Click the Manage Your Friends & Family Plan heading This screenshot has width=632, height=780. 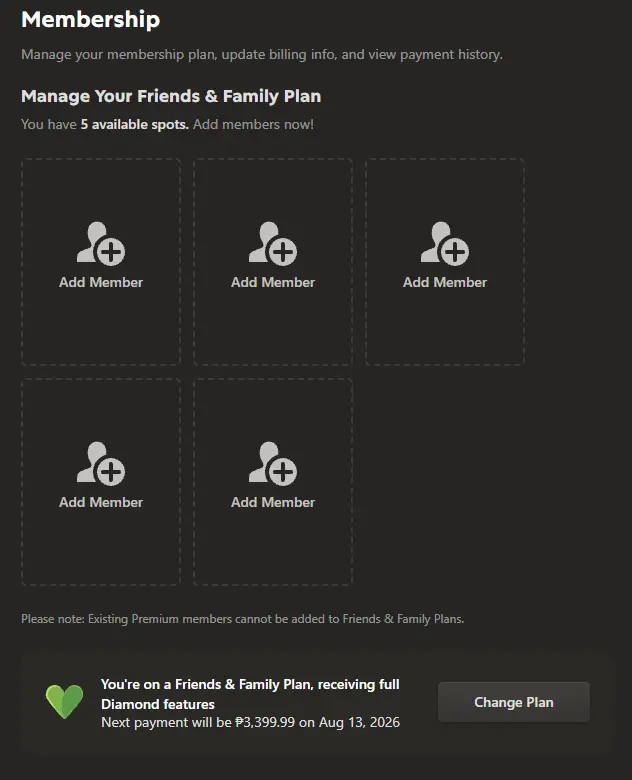coord(171,96)
